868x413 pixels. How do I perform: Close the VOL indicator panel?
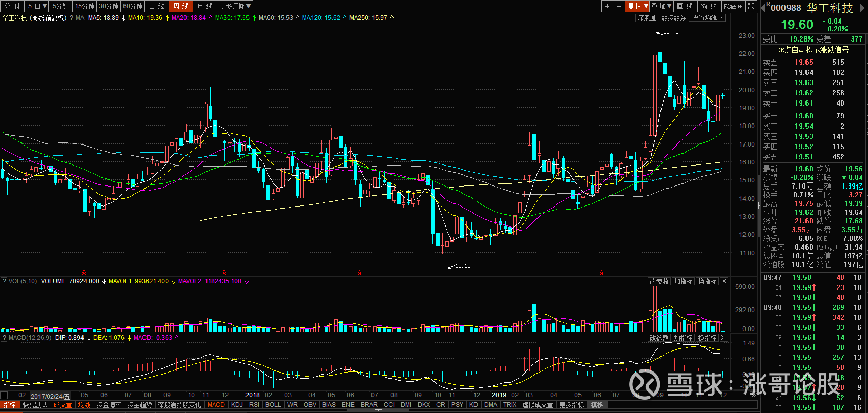coord(724,281)
